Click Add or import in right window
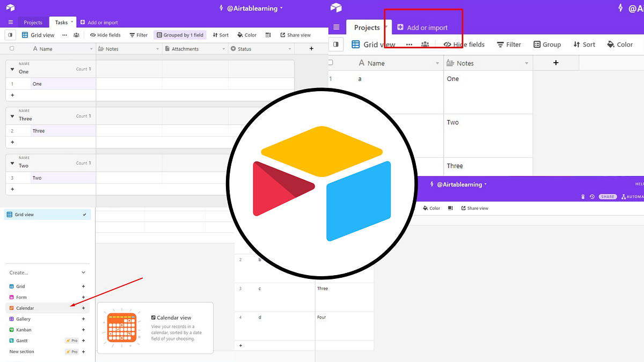 (x=422, y=27)
